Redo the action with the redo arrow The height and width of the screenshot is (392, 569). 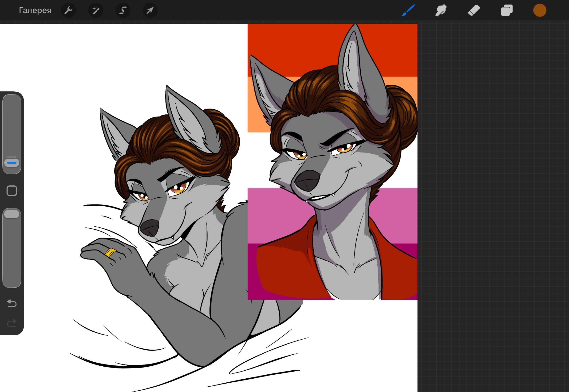[x=12, y=323]
